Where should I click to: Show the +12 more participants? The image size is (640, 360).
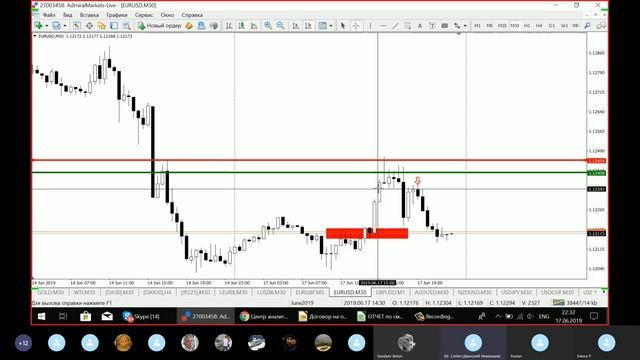[x=23, y=343]
